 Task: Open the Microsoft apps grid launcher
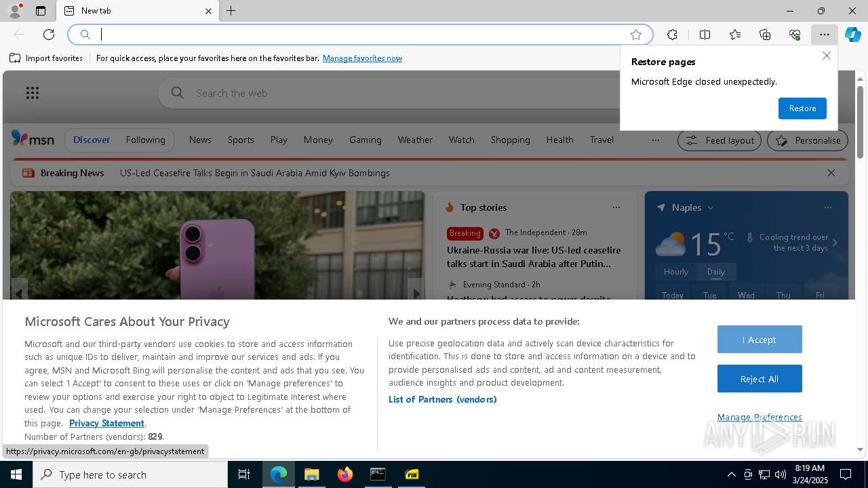coord(32,93)
